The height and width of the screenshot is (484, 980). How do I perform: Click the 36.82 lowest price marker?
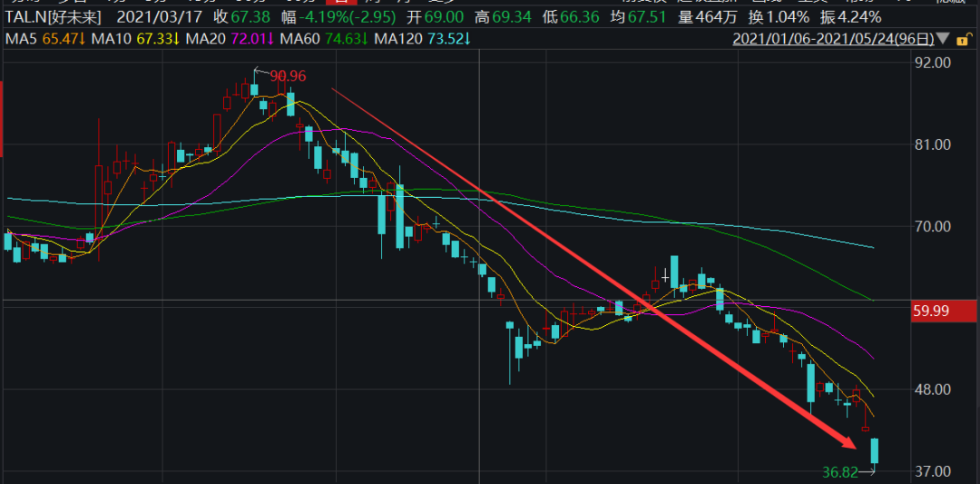(839, 472)
